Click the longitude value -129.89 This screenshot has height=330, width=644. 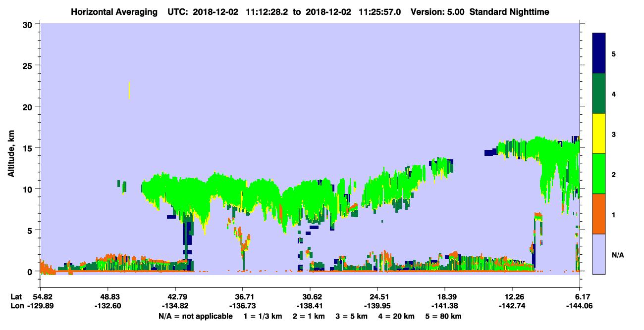pyautogui.click(x=41, y=306)
